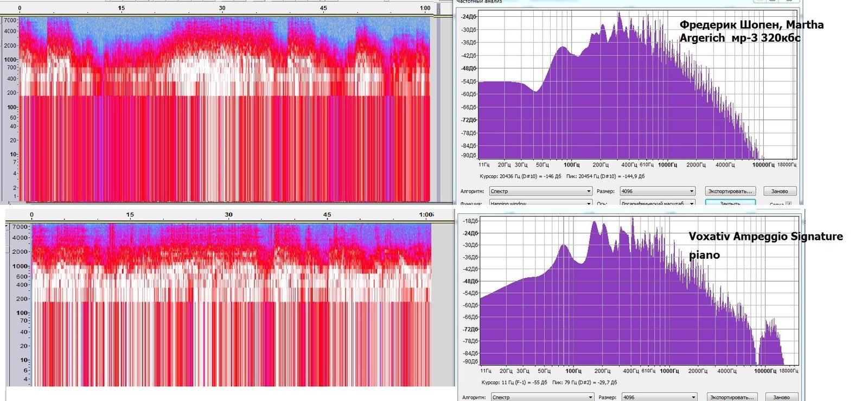The width and height of the screenshot is (868, 401).
Task: Click the 1:00 mark on the Argerich track timeline
Action: [425, 8]
